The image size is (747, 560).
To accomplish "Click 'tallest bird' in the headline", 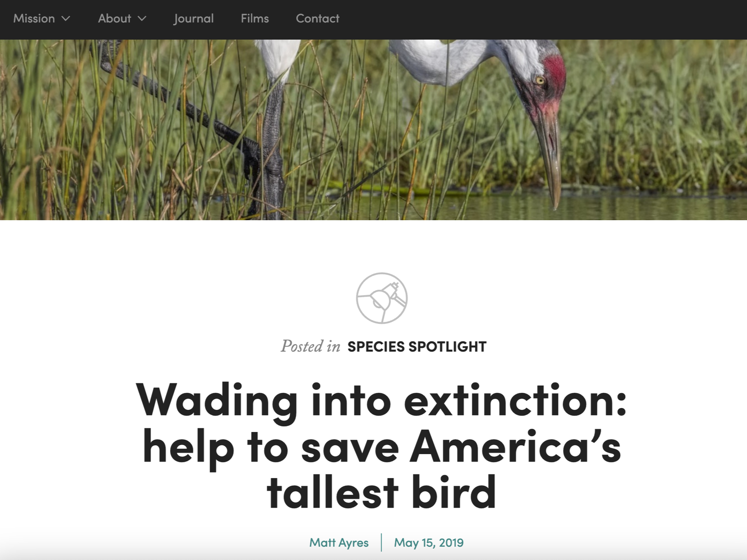I will (382, 492).
